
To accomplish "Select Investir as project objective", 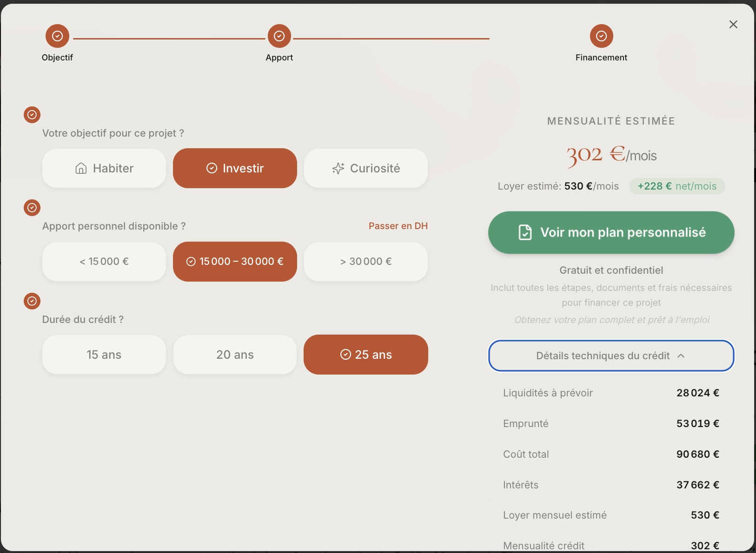I will pos(235,168).
